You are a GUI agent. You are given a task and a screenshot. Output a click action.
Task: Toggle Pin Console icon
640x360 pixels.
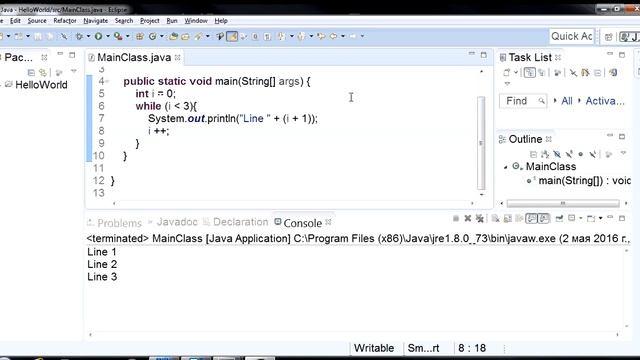coord(559,219)
